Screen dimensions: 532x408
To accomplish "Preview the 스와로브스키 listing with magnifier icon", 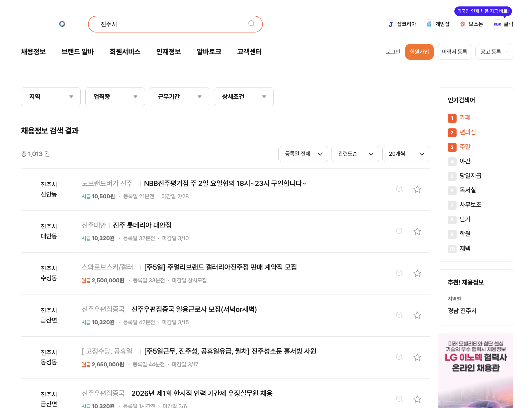I will 399,273.
